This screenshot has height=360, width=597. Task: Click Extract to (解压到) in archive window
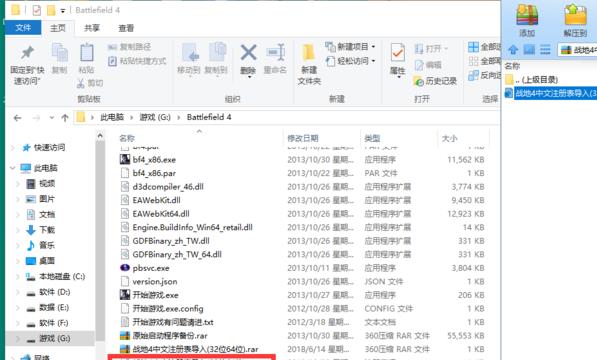click(575, 20)
